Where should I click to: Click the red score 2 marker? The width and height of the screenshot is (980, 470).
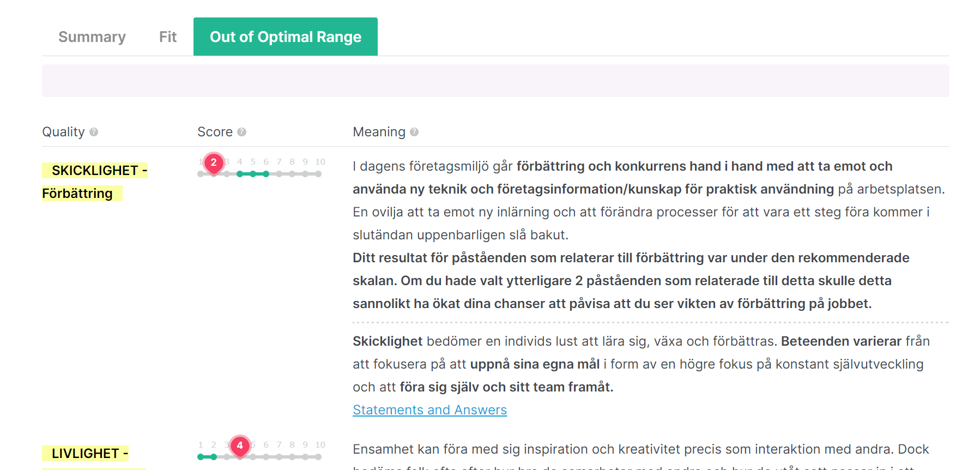coord(214,162)
